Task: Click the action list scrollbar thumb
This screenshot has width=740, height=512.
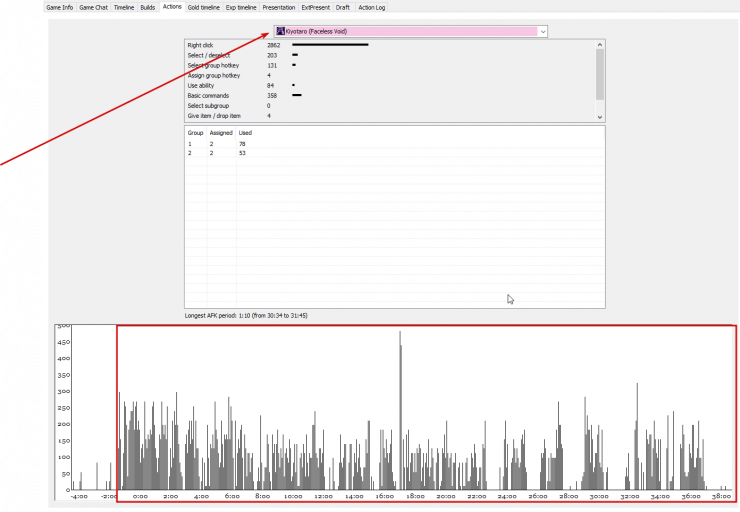Action: [600, 74]
